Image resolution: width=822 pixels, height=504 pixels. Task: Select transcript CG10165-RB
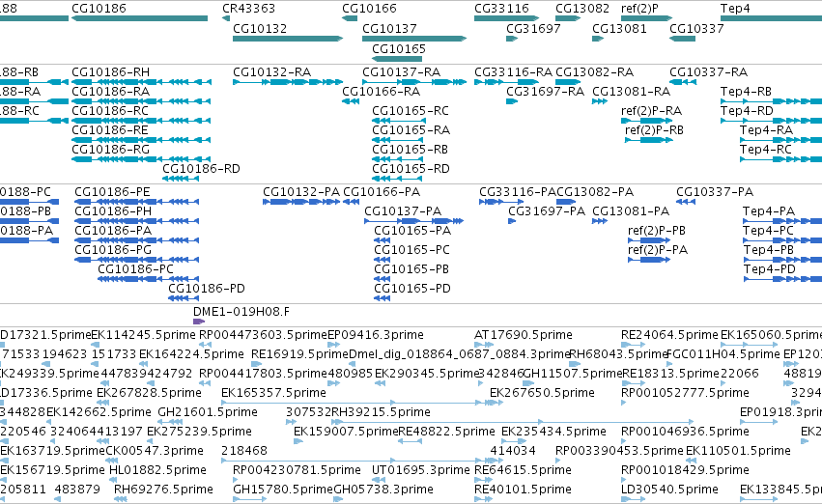411,150
